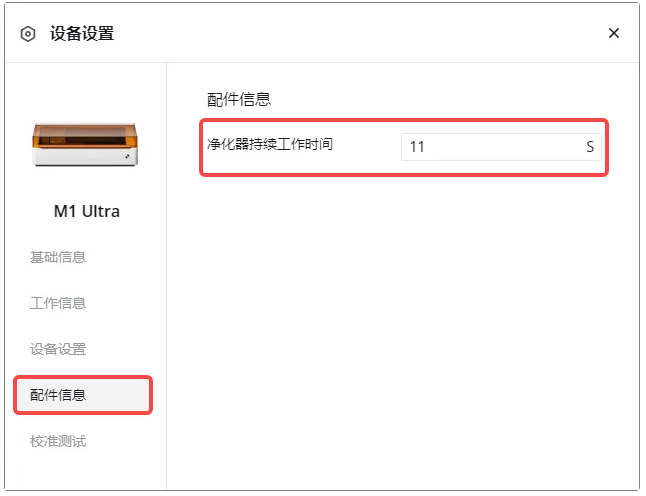
Task: Click the S seconds unit in the field
Action: [590, 147]
